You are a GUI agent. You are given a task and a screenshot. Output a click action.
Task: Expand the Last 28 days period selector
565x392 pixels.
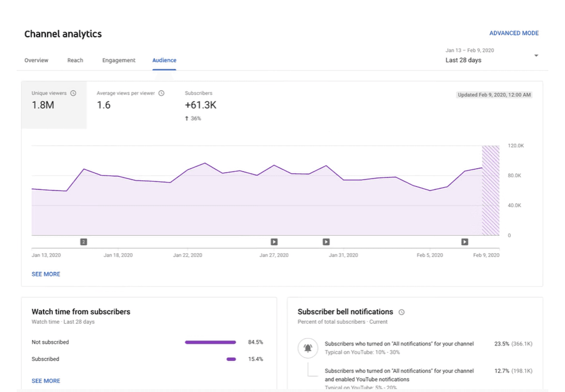492,56
